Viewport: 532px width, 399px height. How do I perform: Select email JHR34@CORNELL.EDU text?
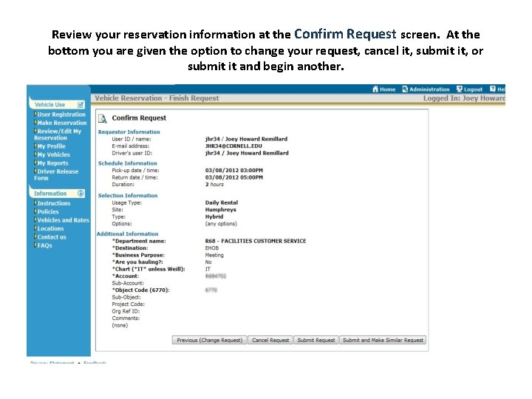pyautogui.click(x=233, y=146)
